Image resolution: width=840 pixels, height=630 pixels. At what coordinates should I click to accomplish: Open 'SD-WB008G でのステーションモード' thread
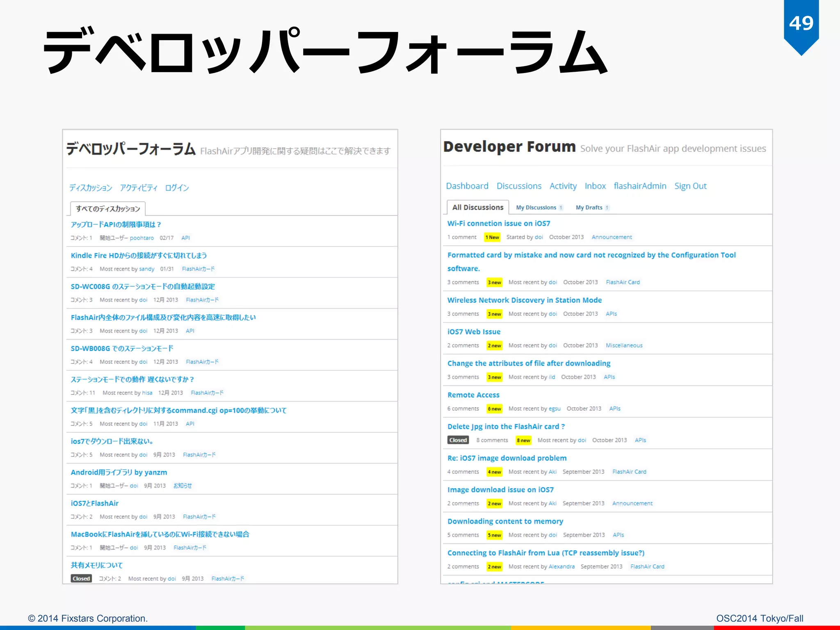click(122, 348)
